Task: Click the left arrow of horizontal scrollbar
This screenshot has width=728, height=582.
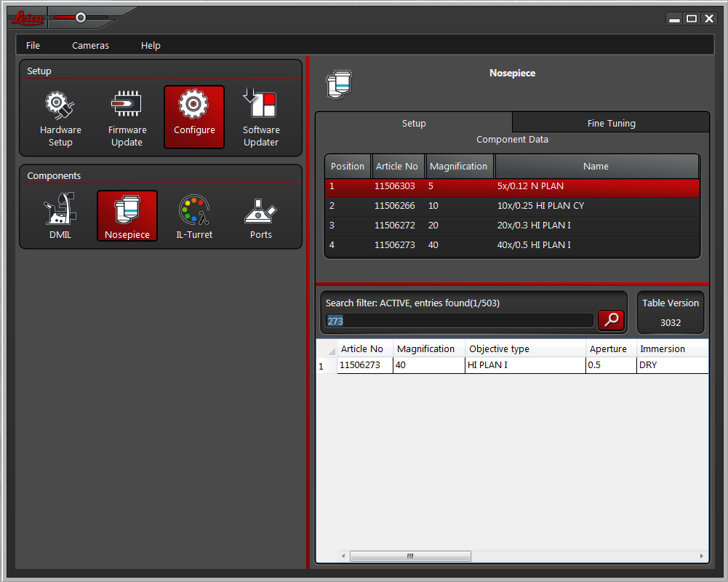Action: click(x=343, y=556)
